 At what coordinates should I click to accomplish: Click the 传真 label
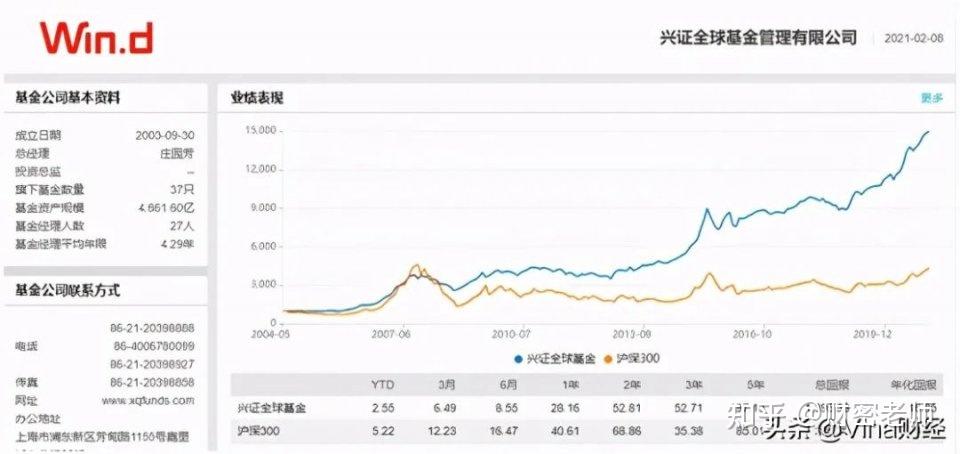pos(26,382)
